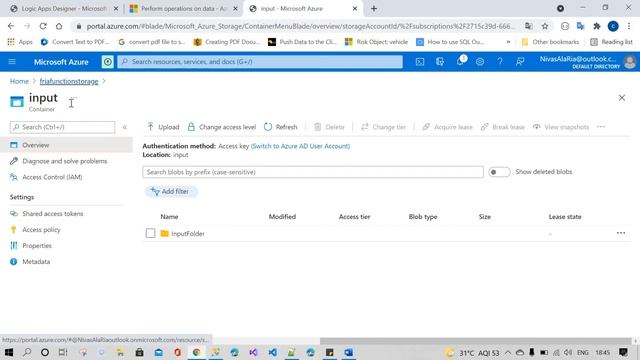Open the Directories and subscriptions filter icon
Image resolution: width=640 pixels, height=360 pixels.
click(440, 62)
